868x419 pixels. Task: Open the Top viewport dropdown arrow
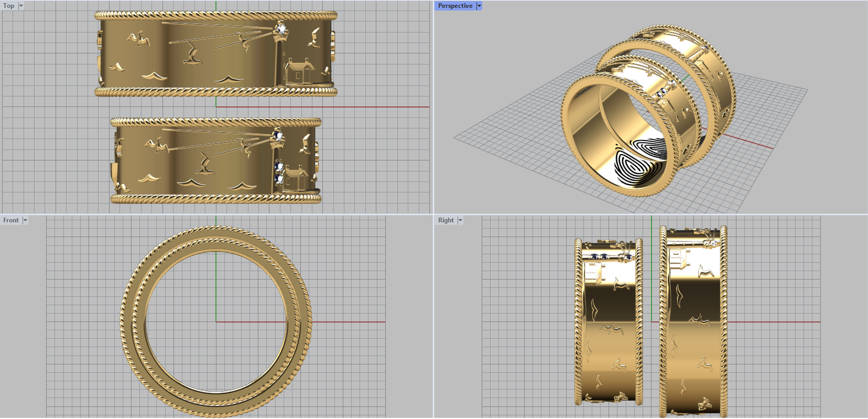point(21,6)
